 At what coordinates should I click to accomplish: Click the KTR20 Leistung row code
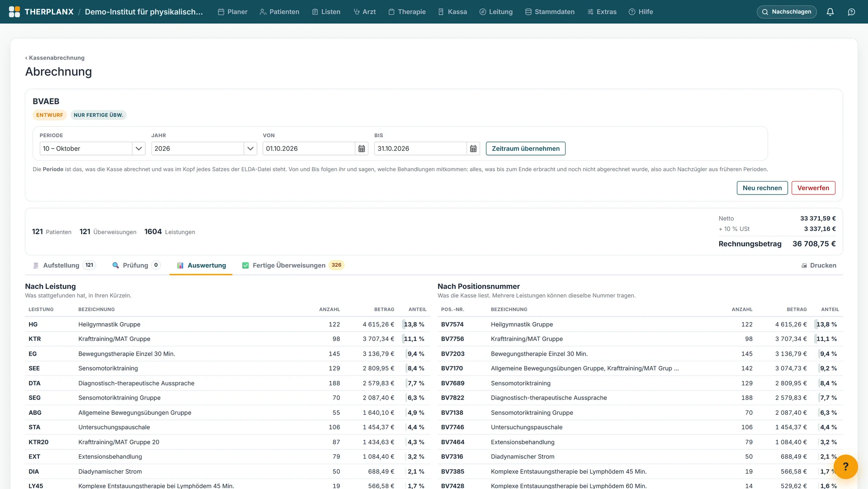tap(39, 442)
